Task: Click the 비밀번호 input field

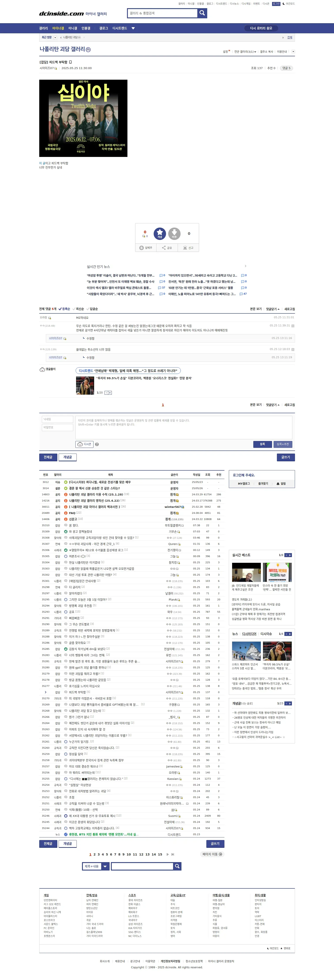Action: pyautogui.click(x=57, y=427)
